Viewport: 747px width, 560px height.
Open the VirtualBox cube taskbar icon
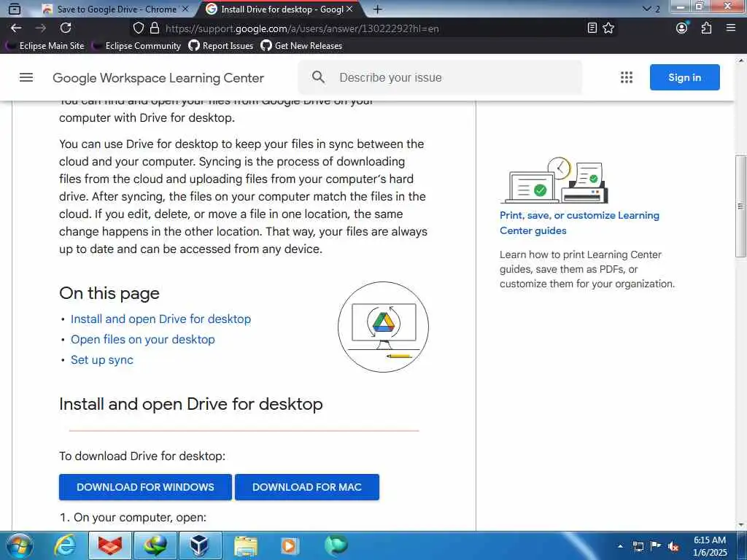tap(200, 545)
